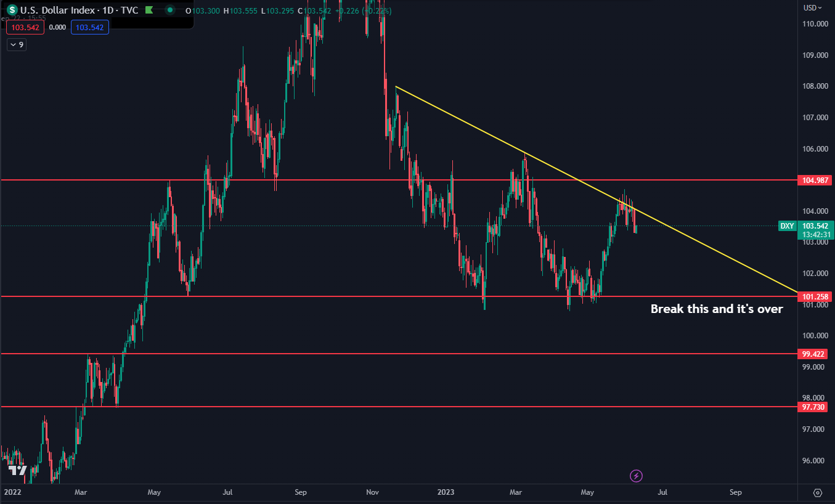Open chart settings hexagon gear icon
Screen dimensions: 835x504
pos(818,493)
